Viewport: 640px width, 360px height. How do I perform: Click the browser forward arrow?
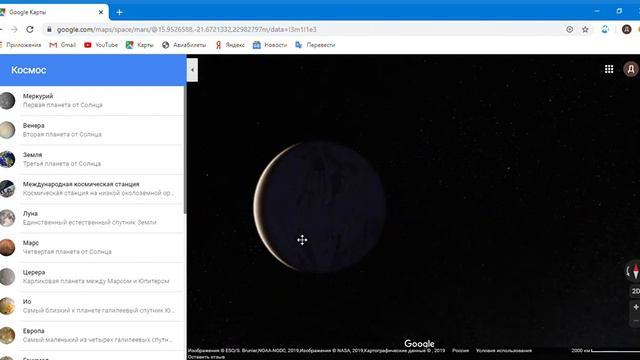[14, 29]
